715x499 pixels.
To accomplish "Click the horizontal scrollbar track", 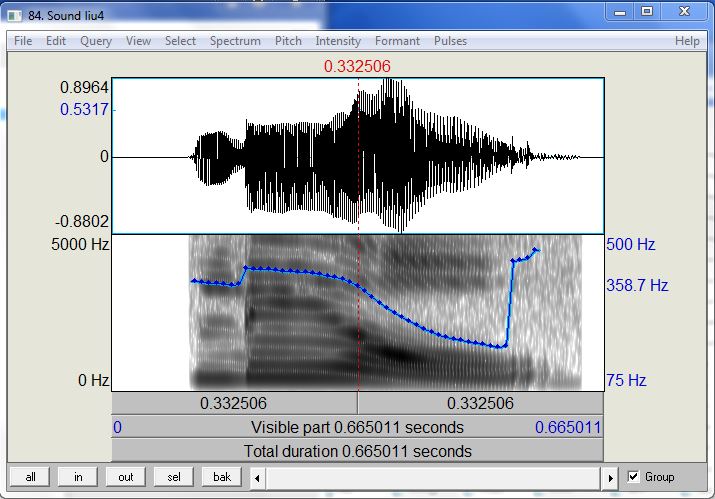I will tap(433, 478).
